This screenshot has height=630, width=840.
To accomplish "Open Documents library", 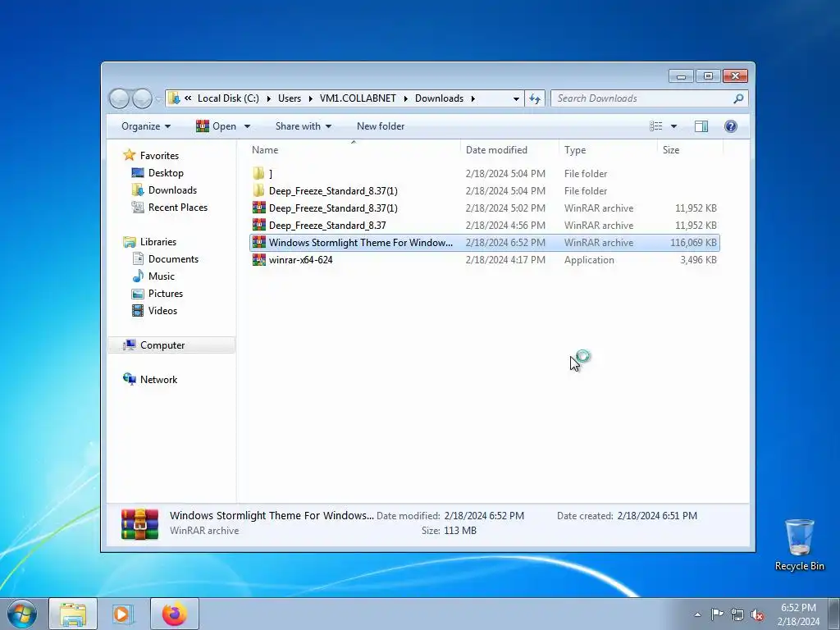I will point(173,259).
